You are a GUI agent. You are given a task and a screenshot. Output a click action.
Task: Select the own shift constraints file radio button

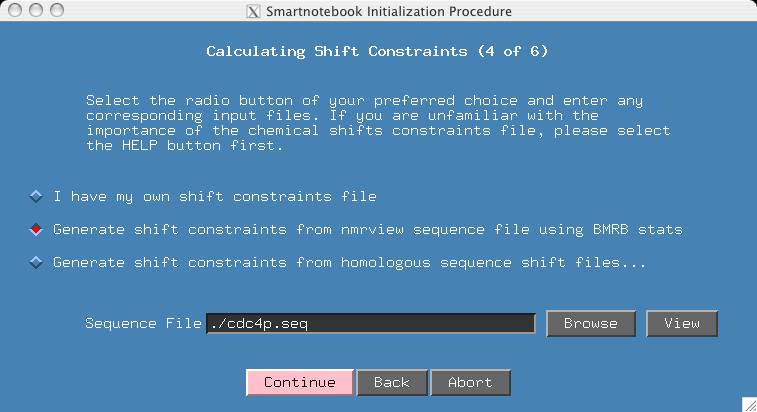coord(37,196)
